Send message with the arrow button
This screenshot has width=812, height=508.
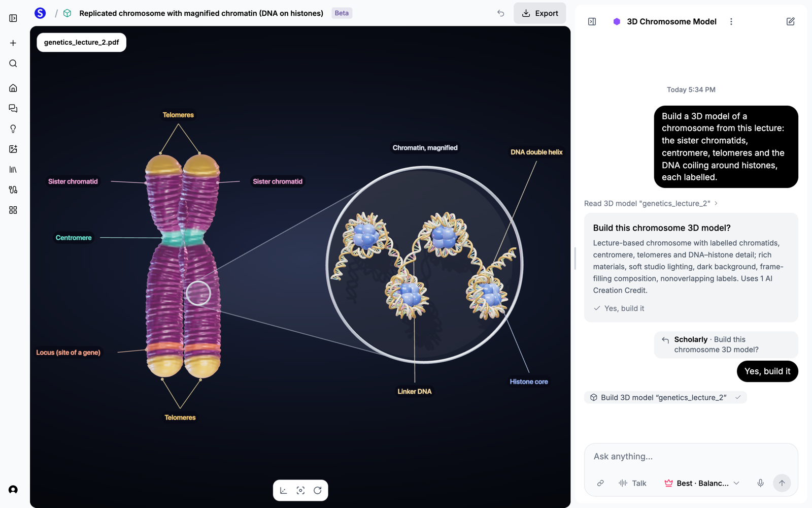(x=782, y=483)
